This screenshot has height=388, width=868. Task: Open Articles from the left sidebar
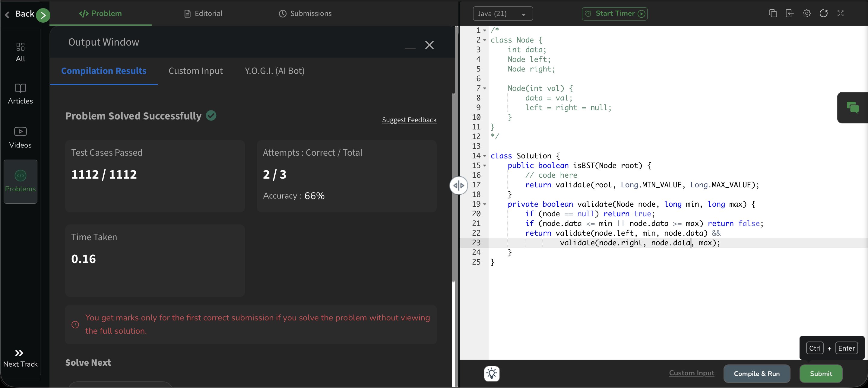[x=20, y=94]
